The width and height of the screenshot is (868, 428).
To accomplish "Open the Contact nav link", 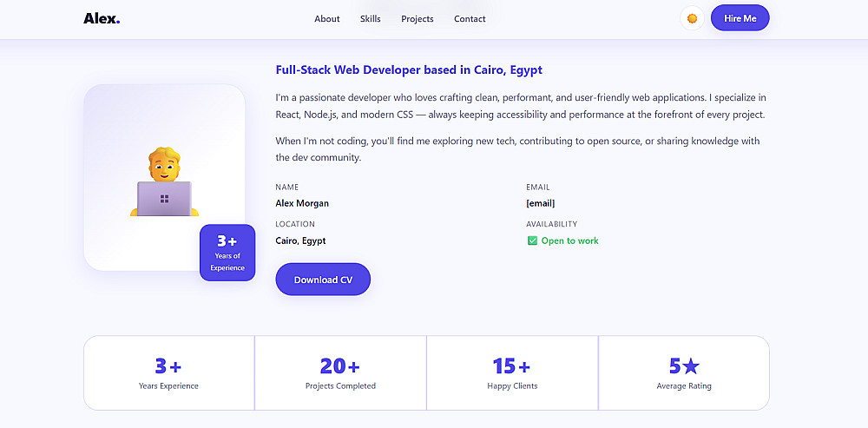I will coord(470,19).
